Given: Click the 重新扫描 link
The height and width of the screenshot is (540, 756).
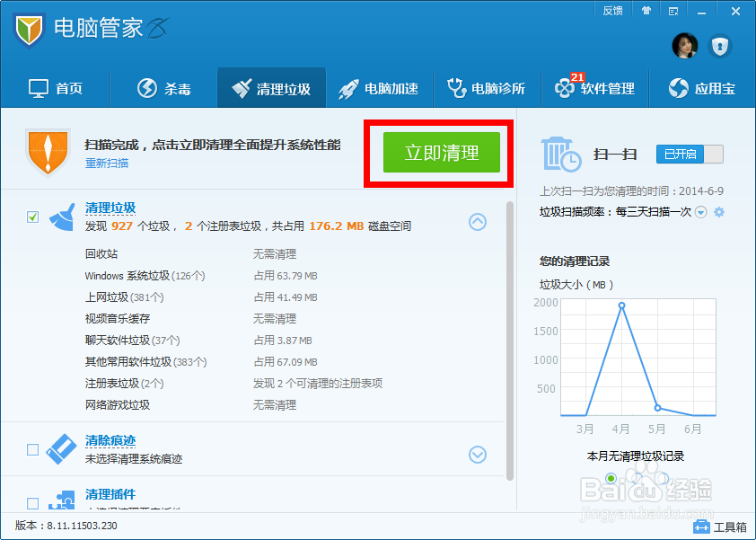Looking at the screenshot, I should [107, 164].
